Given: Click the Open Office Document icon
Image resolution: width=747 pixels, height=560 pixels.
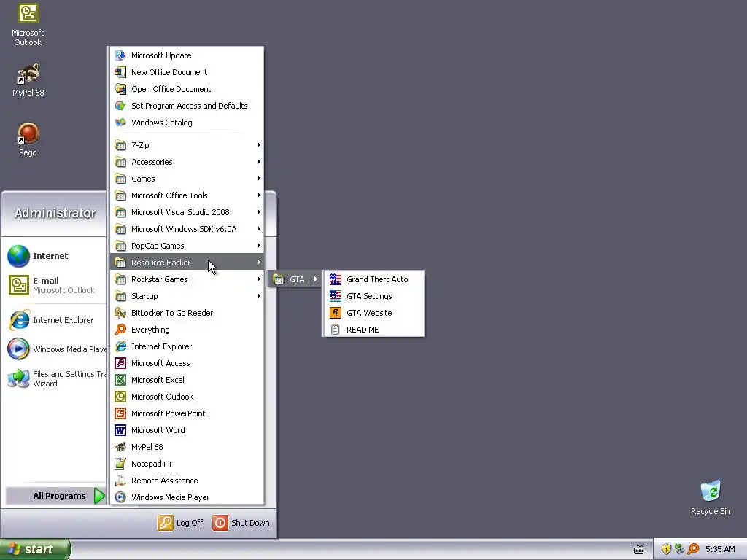Looking at the screenshot, I should (120, 89).
